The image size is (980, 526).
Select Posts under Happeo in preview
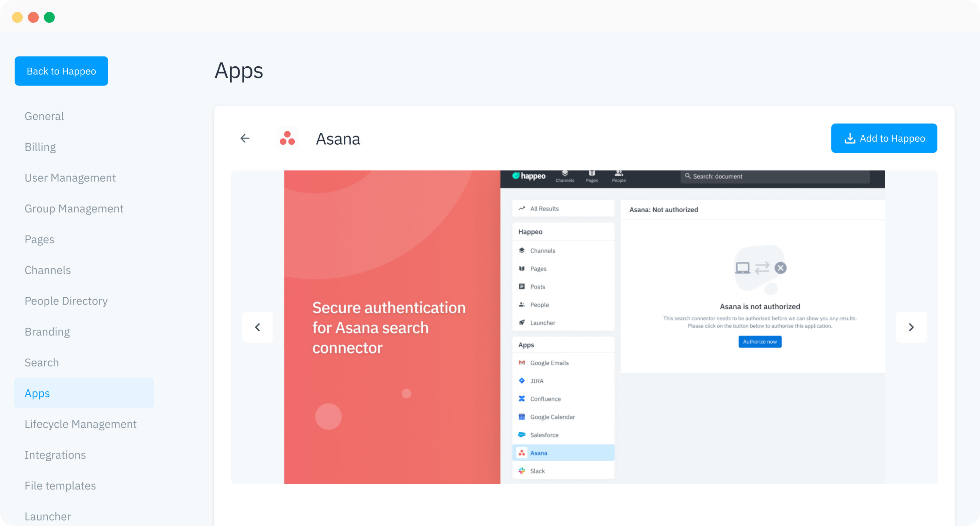(x=563, y=287)
